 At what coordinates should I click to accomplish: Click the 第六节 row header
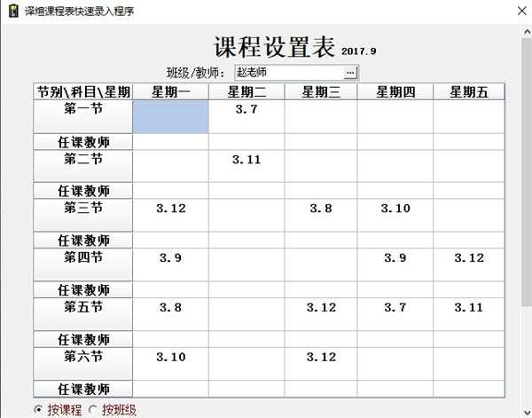82,364
